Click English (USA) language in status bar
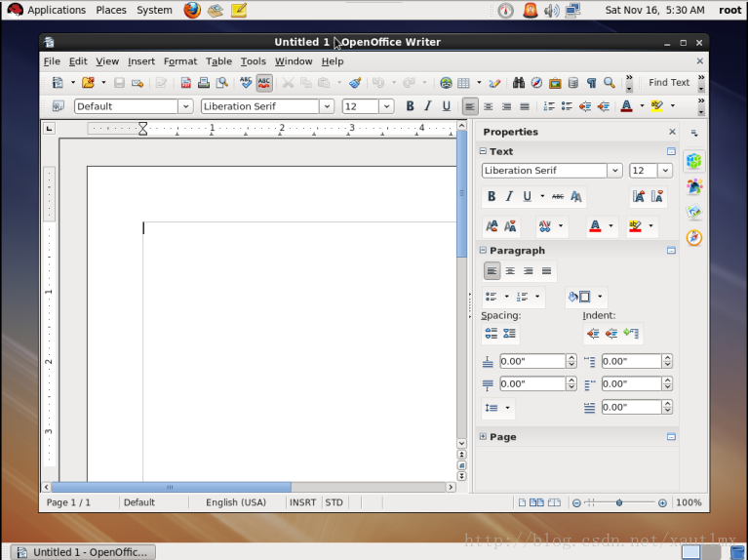Image resolution: width=748 pixels, height=560 pixels. click(x=236, y=502)
